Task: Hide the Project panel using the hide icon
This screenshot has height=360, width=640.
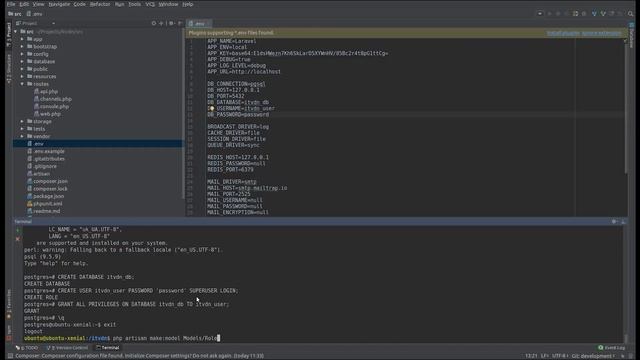Action: point(180,23)
